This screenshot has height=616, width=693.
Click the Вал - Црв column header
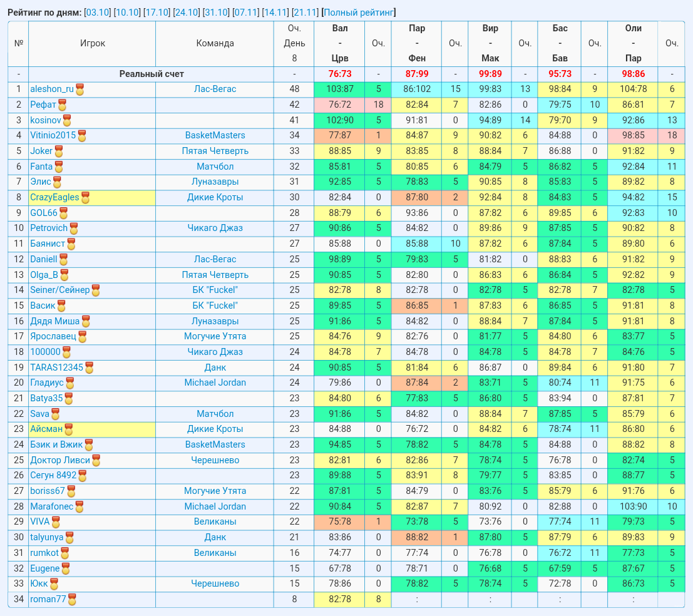(x=339, y=43)
